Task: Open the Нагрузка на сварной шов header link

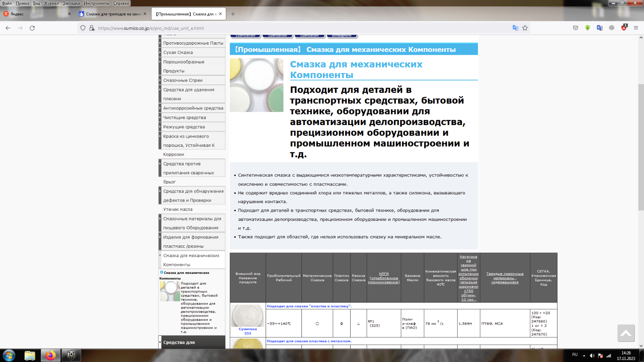Action: pos(468,278)
